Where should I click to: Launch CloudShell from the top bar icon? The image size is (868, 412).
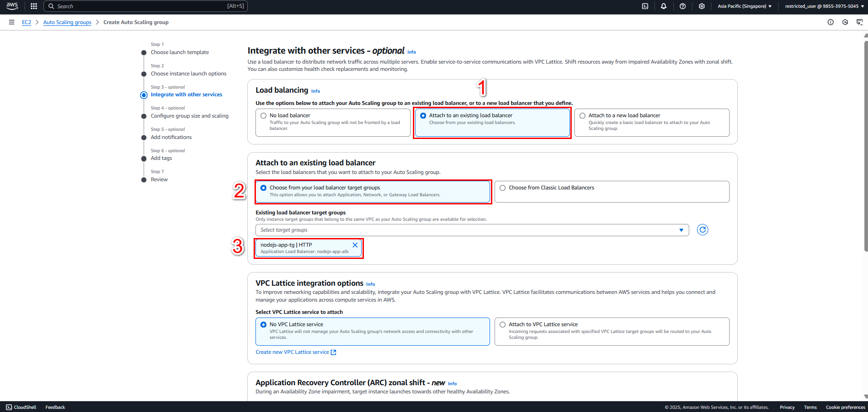[x=645, y=6]
